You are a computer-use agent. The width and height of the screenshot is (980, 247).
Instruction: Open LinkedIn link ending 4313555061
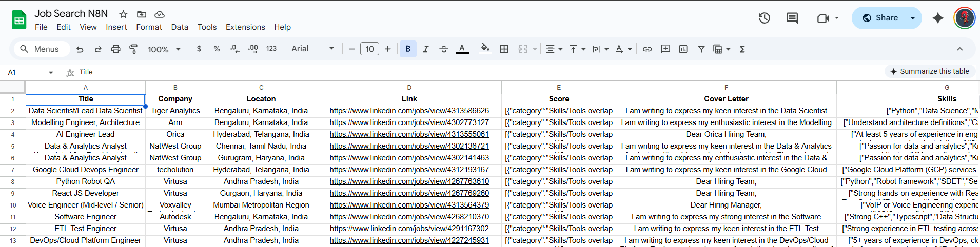pyautogui.click(x=409, y=134)
